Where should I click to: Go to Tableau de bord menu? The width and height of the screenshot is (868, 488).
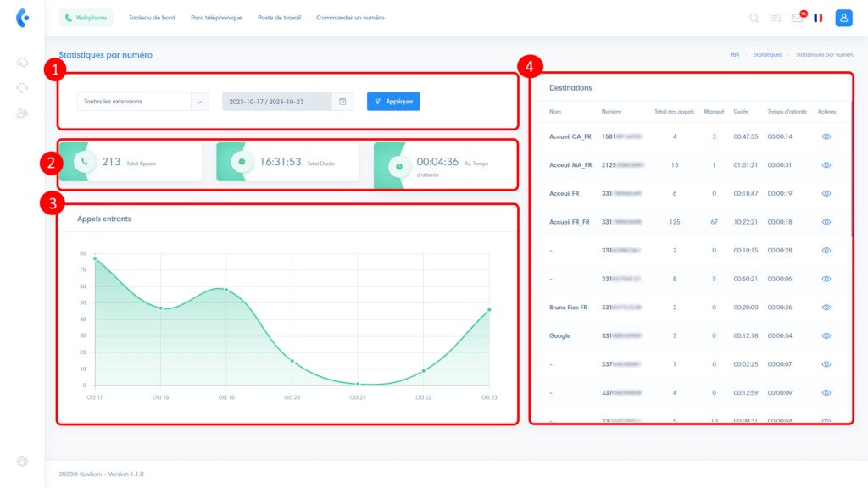coord(152,18)
